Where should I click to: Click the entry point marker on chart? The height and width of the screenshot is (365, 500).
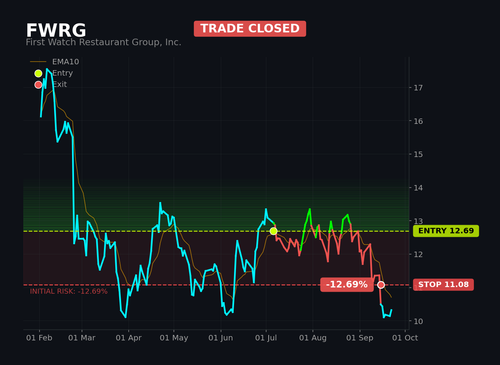(273, 231)
